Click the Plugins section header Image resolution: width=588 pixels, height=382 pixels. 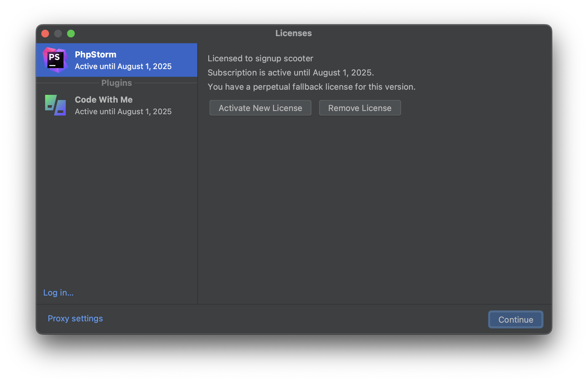(x=116, y=83)
